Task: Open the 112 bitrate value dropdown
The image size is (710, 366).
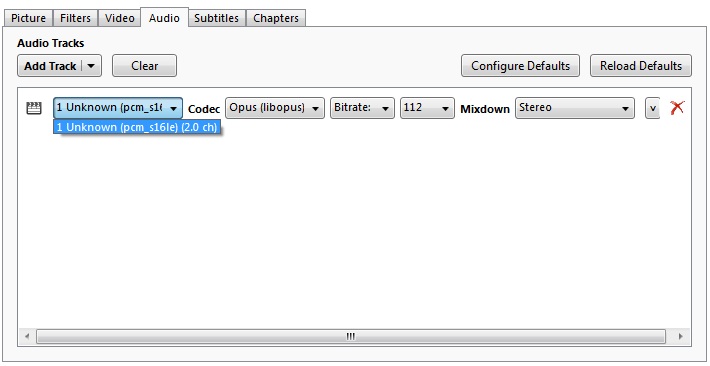Action: [427, 108]
